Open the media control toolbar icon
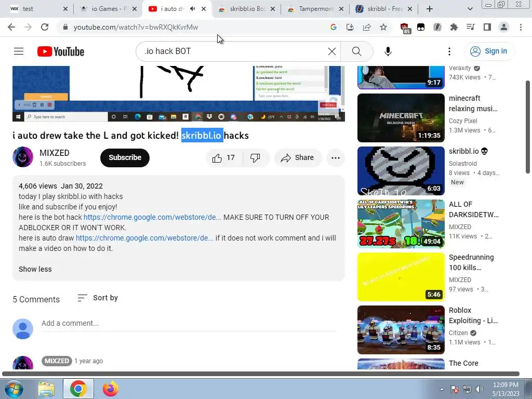This screenshot has height=399, width=532. [471, 27]
